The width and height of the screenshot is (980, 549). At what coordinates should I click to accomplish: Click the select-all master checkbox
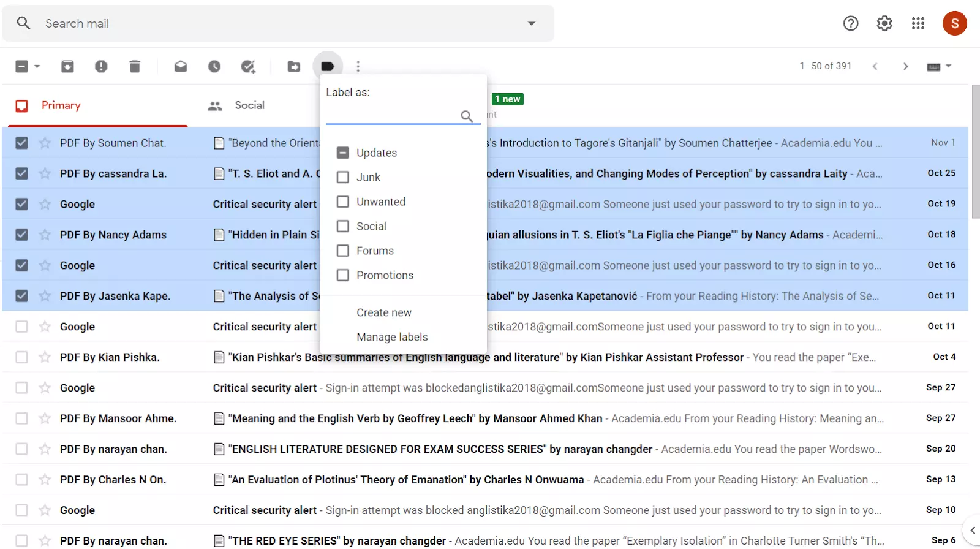21,66
